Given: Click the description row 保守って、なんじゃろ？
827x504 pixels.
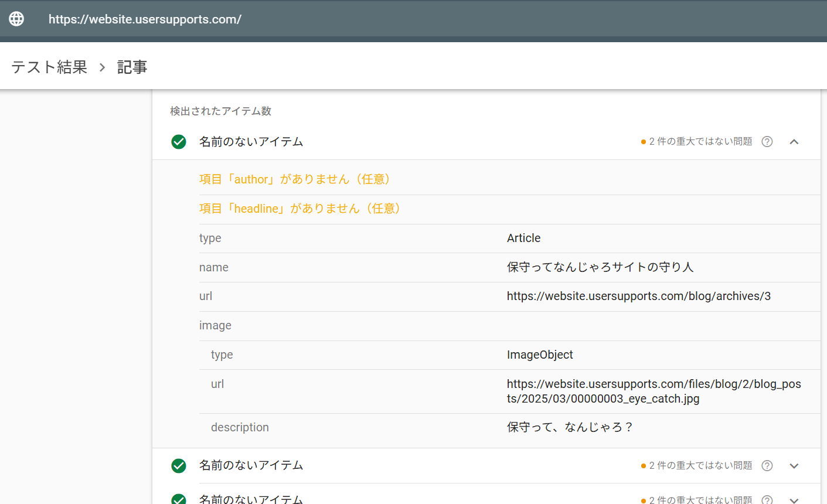Looking at the screenshot, I should (570, 428).
